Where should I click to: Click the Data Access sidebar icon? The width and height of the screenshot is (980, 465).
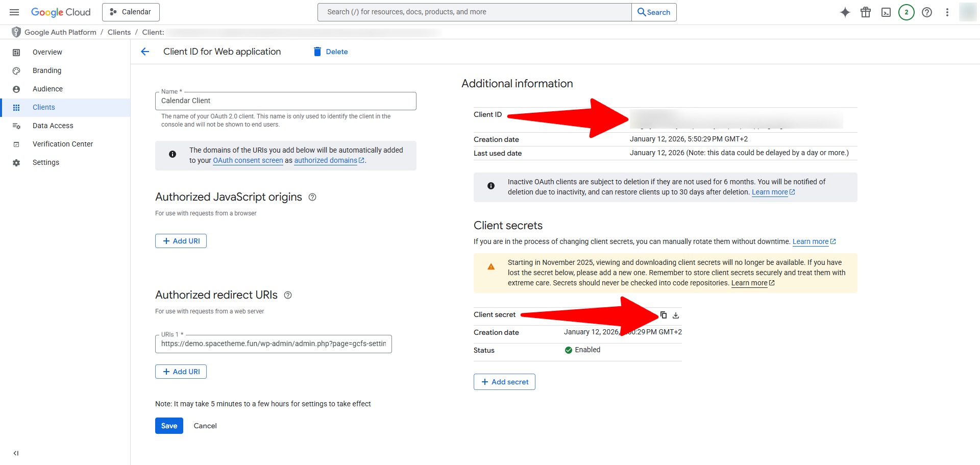click(16, 126)
